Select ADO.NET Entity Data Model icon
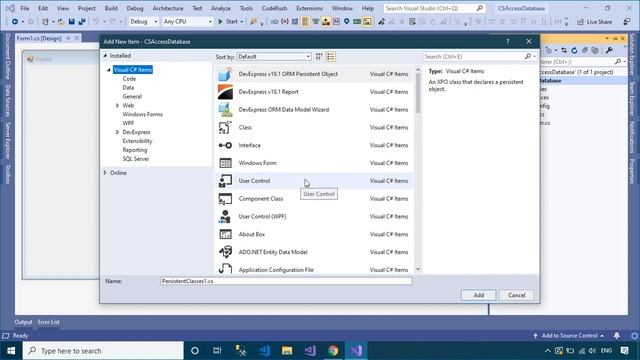The width and height of the screenshot is (640, 360). point(225,252)
